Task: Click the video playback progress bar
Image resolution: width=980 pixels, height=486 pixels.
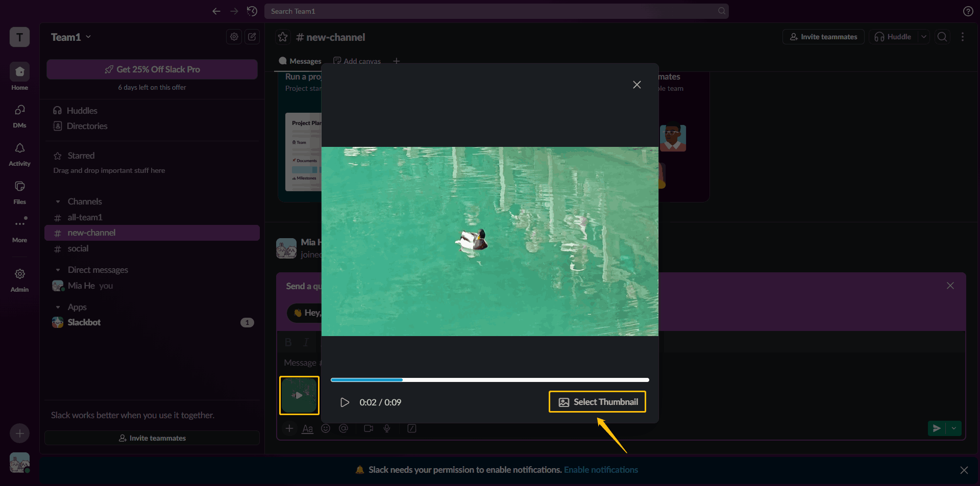Action: coord(490,379)
